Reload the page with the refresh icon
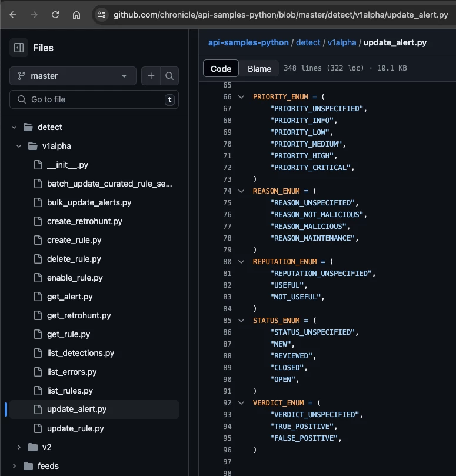The image size is (456, 476). [x=55, y=15]
